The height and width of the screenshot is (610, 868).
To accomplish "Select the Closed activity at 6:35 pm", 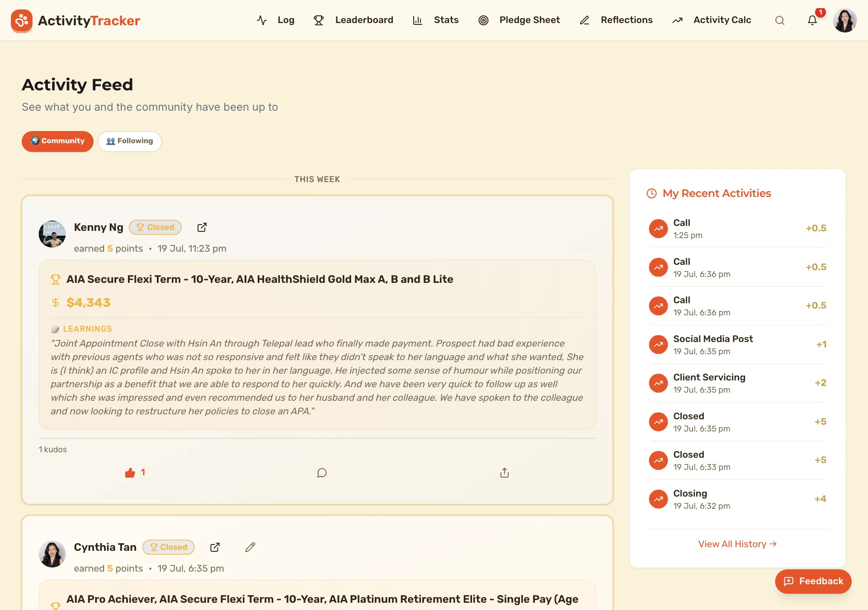I will point(738,422).
